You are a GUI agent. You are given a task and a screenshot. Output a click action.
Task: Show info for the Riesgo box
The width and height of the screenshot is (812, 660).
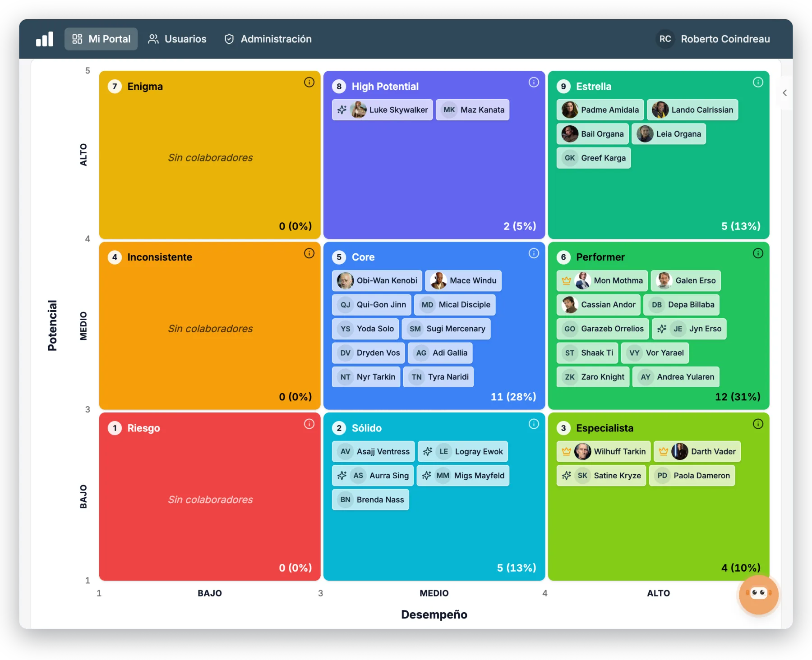(x=309, y=424)
